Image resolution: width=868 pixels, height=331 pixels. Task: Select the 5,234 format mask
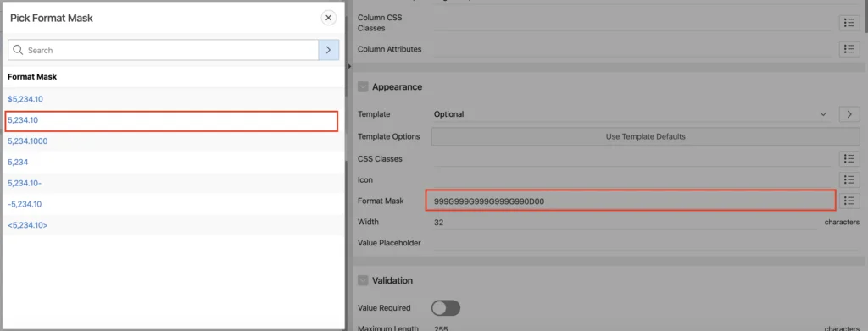coord(18,162)
